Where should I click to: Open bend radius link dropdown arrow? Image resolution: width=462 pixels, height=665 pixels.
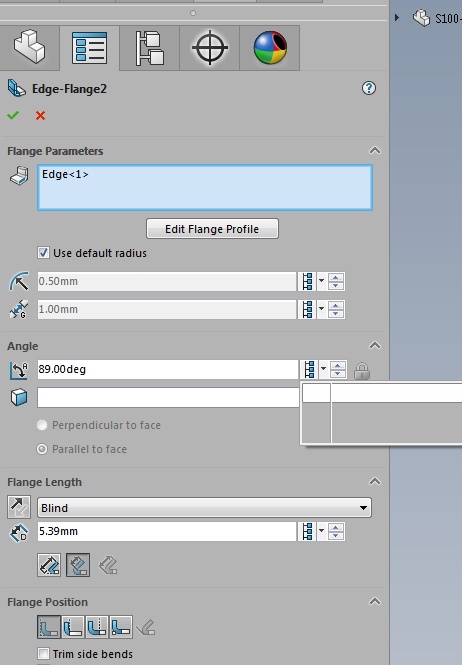tap(322, 281)
